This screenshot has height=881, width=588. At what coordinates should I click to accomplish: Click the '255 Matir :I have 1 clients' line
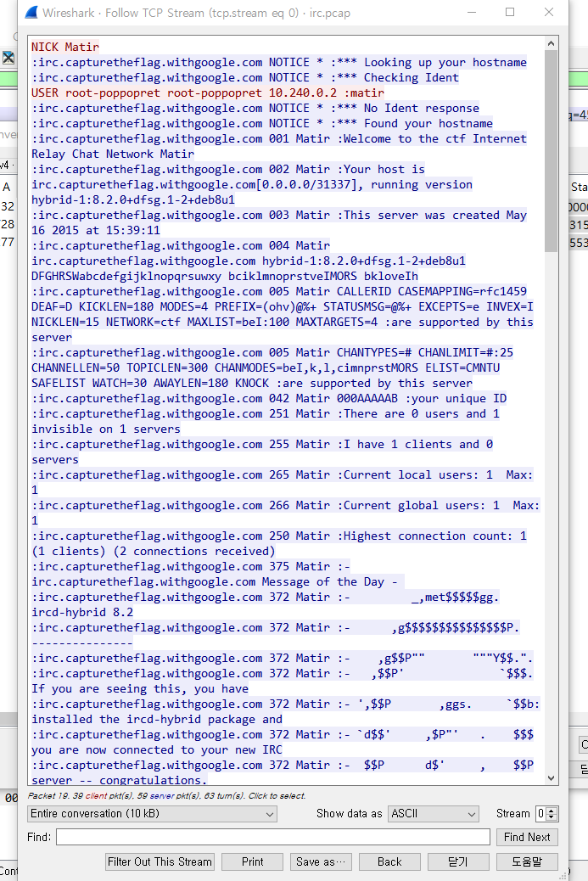click(x=262, y=445)
